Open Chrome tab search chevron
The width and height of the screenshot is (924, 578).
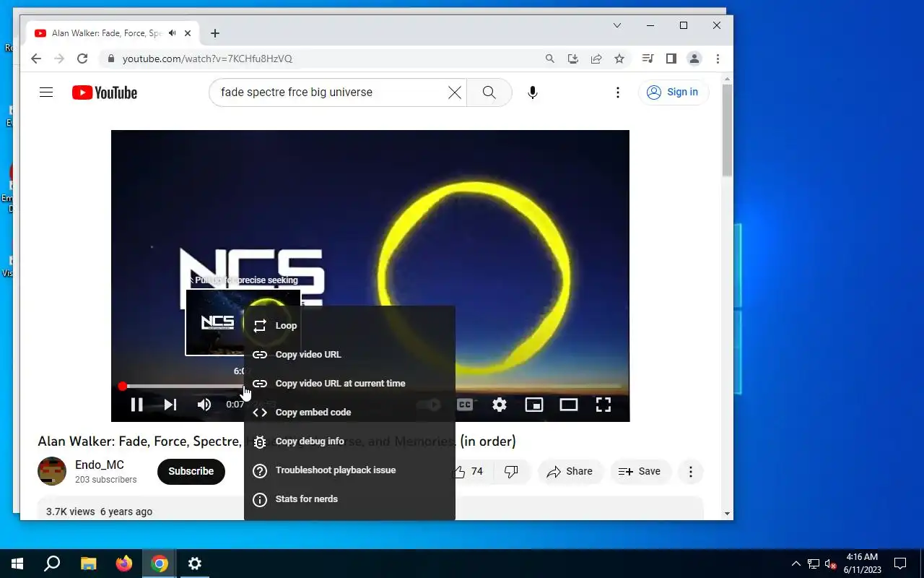pos(617,25)
